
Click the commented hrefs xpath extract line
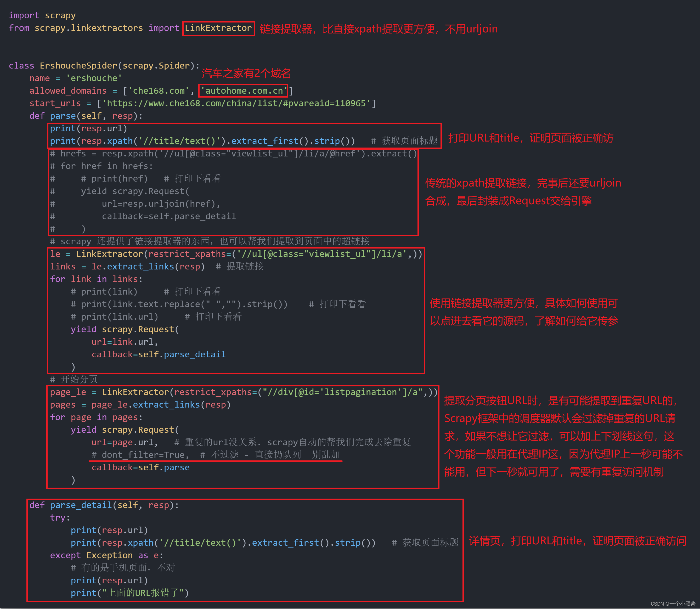coord(233,154)
